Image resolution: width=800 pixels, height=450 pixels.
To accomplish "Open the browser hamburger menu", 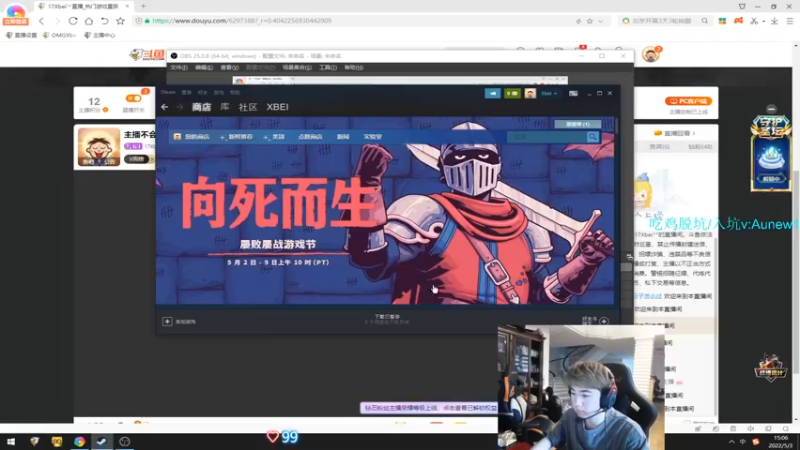I will (790, 21).
